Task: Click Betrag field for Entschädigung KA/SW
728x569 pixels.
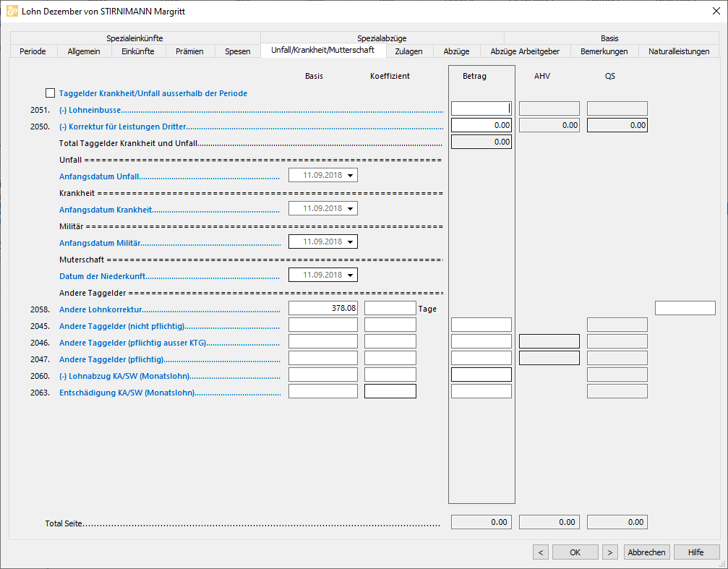Action: pyautogui.click(x=481, y=391)
